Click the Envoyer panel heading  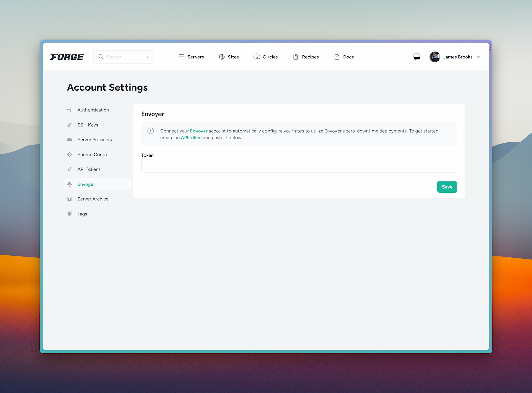pyautogui.click(x=152, y=114)
